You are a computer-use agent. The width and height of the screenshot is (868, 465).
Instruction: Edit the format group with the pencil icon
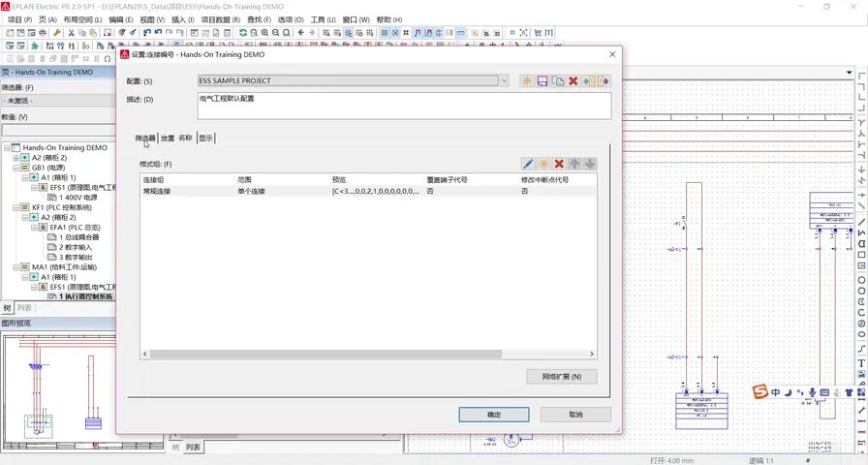pyautogui.click(x=528, y=164)
